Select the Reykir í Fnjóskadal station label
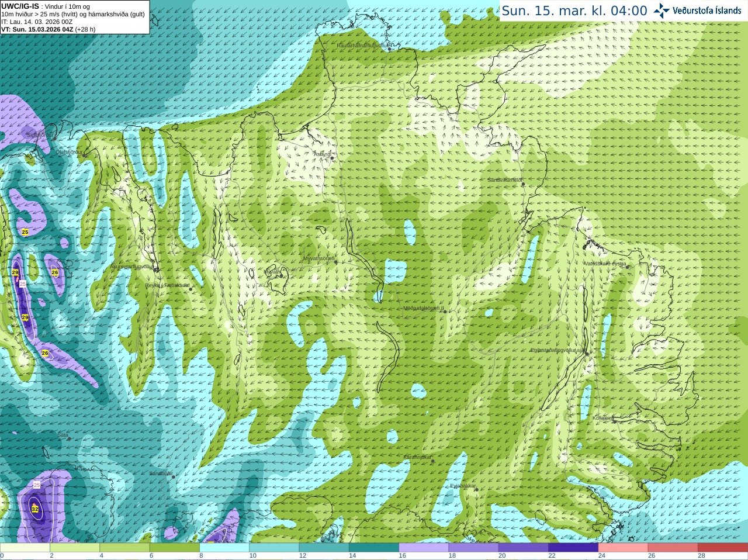Viewport: 748px width, 560px height. pyautogui.click(x=167, y=285)
